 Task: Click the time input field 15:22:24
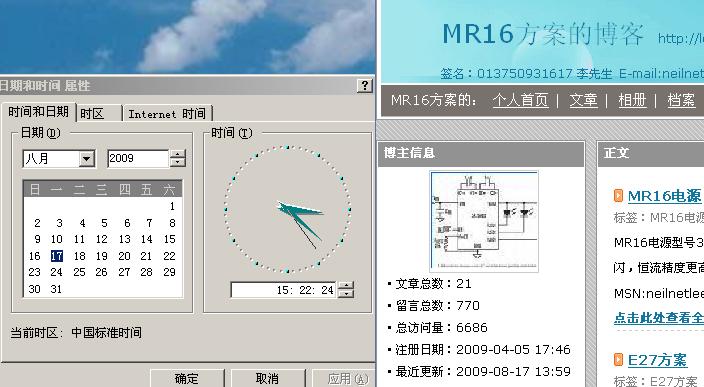pos(284,290)
